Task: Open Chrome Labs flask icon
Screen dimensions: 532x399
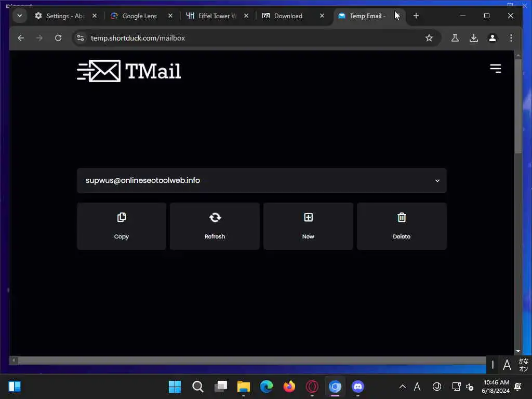Action: [455, 38]
